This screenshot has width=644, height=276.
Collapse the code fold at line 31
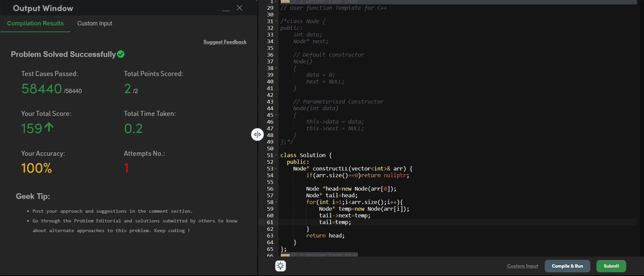click(x=276, y=21)
